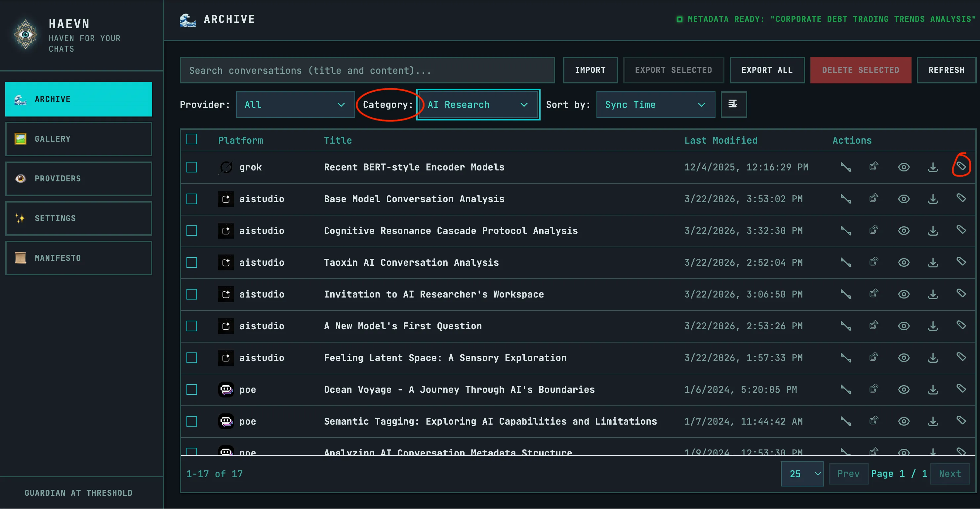
Task: Click the Last Modified column header
Action: 720,140
